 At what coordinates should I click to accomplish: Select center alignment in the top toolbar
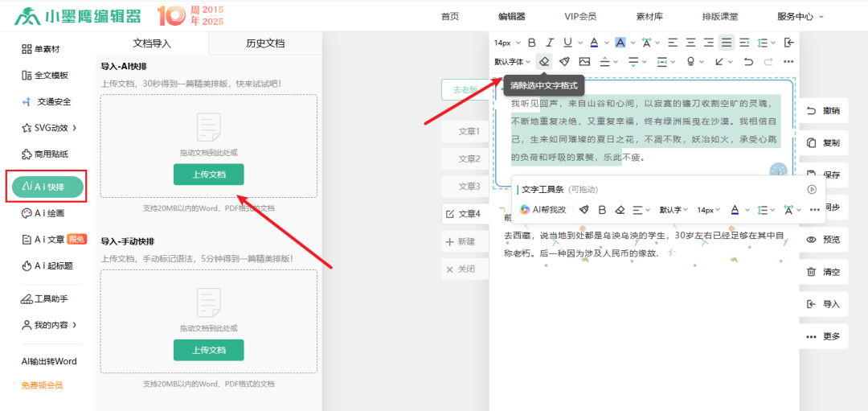tap(690, 42)
